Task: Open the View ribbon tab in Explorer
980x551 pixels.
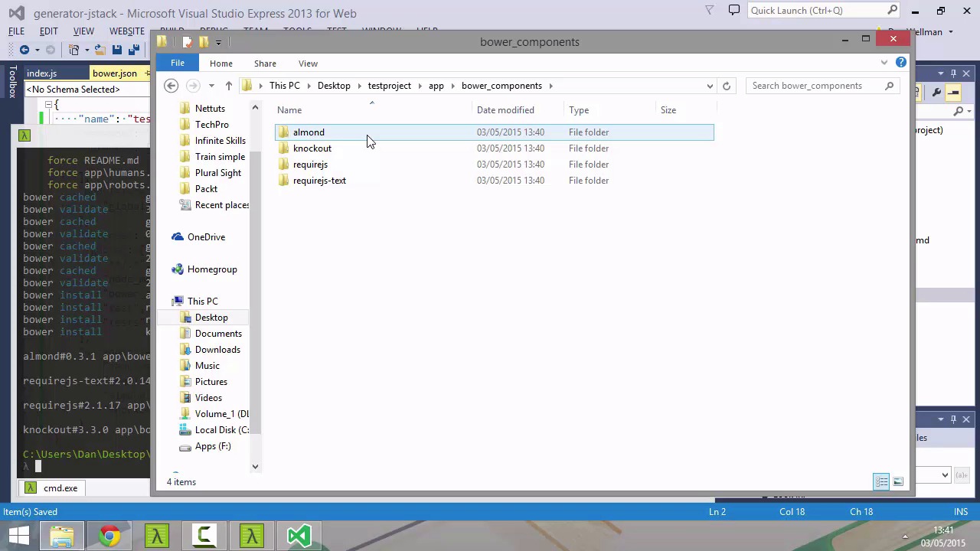Action: point(308,64)
